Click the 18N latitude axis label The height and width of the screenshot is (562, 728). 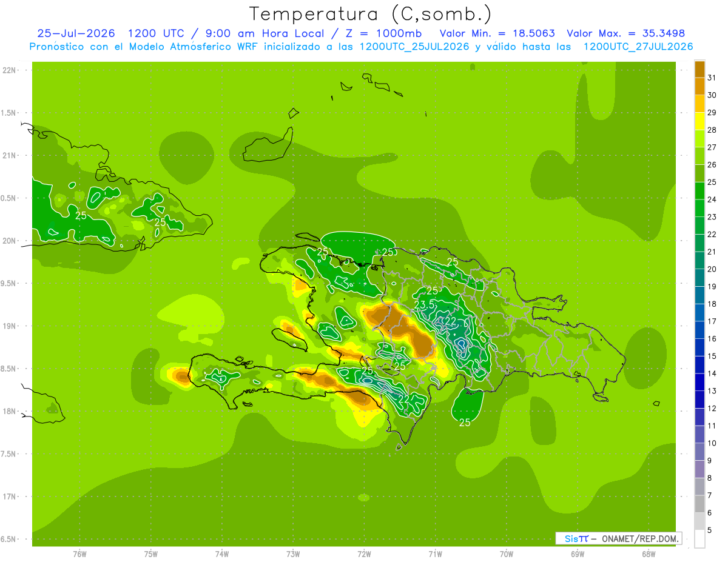(x=10, y=411)
